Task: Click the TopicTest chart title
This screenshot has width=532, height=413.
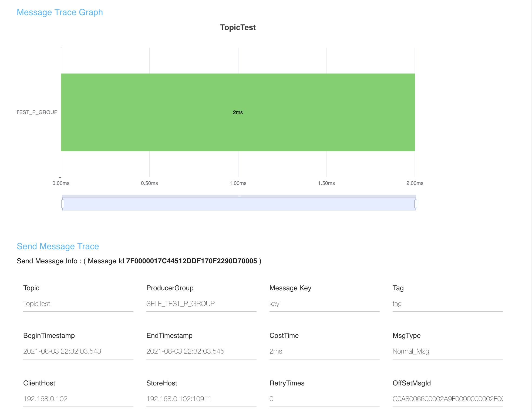Action: click(x=238, y=27)
